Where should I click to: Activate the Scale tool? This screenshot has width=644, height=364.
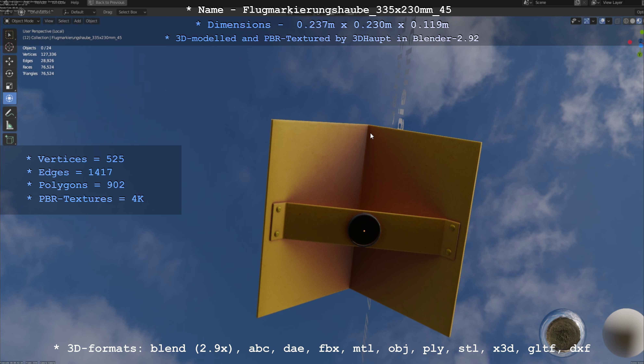[x=9, y=86]
